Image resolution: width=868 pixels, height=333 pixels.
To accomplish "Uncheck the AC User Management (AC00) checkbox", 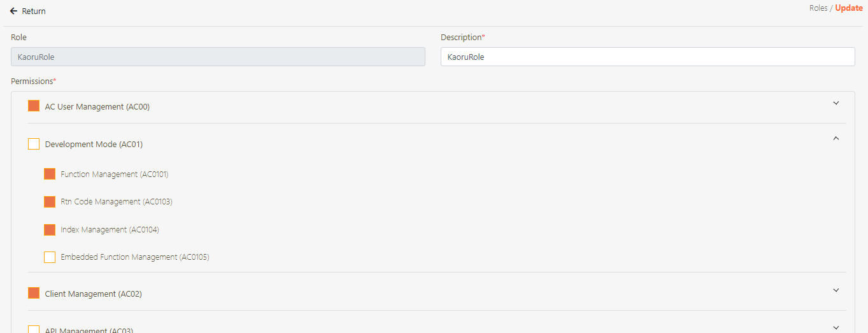I will pyautogui.click(x=34, y=106).
